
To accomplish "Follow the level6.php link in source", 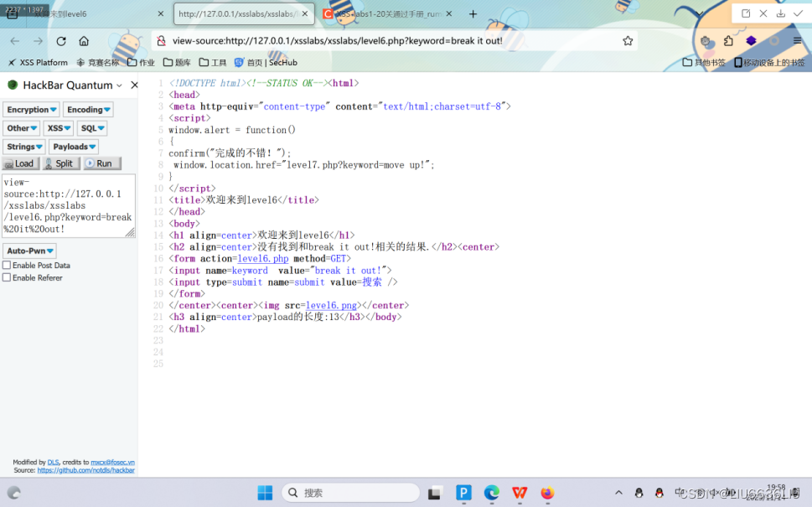I will (x=263, y=258).
